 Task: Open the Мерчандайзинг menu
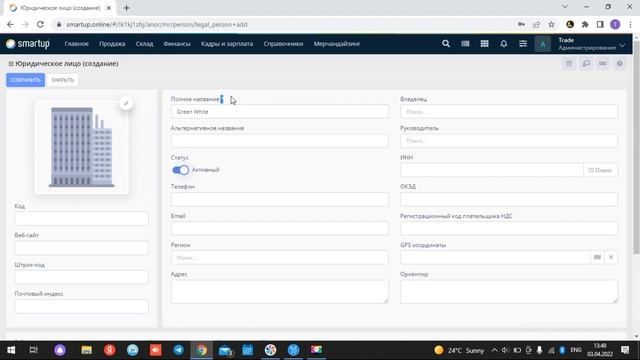[337, 44]
